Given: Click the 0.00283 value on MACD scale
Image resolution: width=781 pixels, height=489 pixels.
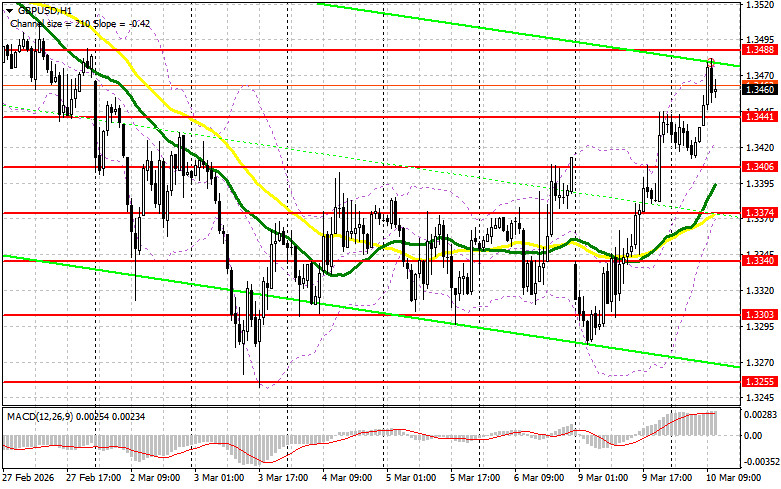Looking at the screenshot, I should 759,411.
